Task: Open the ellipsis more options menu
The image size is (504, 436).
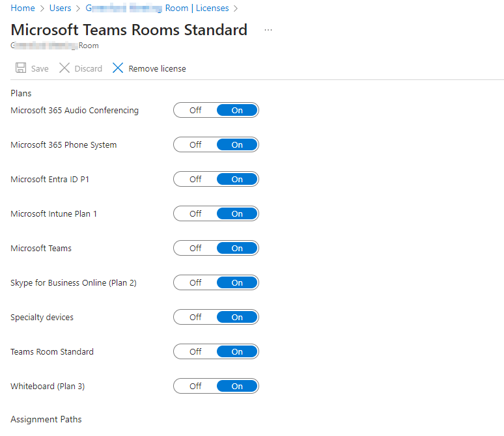Action: coord(268,30)
